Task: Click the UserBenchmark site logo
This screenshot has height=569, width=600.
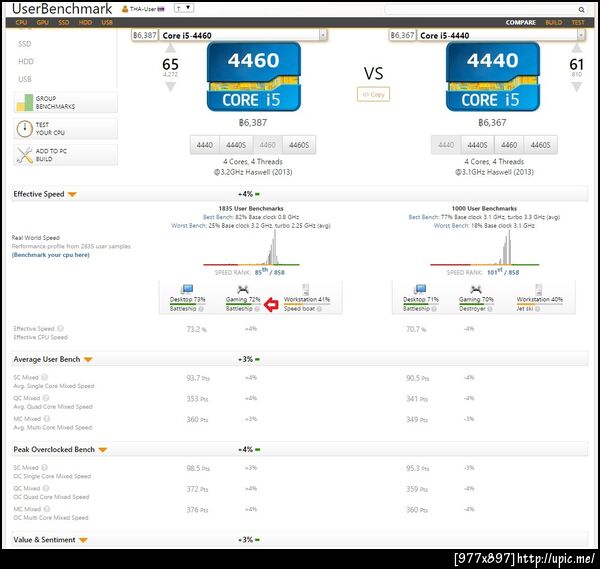Action: click(62, 9)
